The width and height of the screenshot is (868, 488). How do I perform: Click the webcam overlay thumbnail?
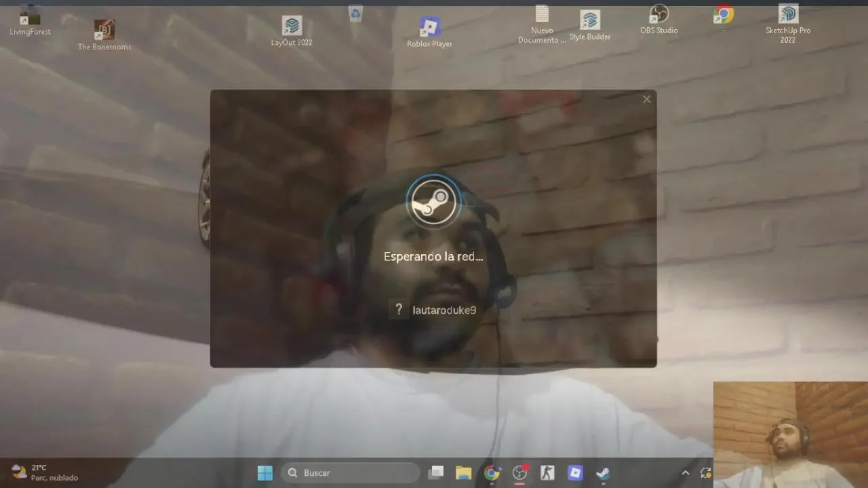[x=791, y=434]
